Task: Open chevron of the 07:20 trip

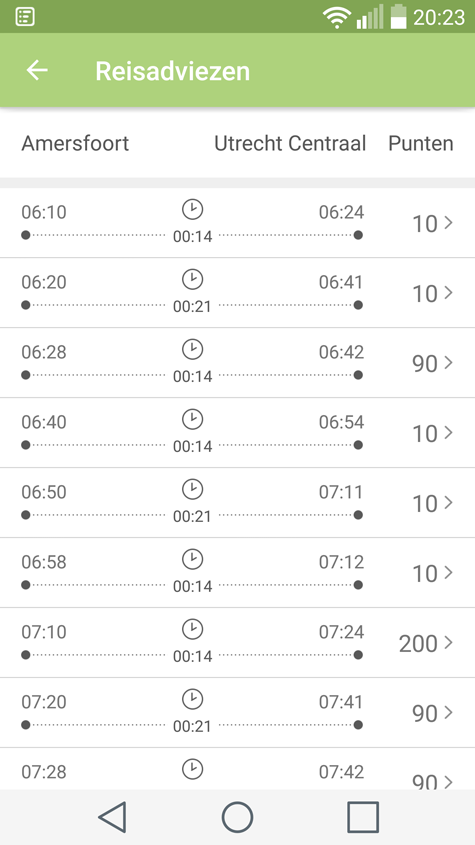Action: click(448, 712)
